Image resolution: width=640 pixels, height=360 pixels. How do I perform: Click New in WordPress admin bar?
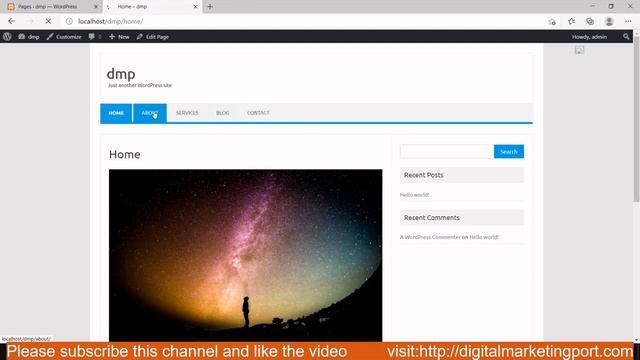119,37
